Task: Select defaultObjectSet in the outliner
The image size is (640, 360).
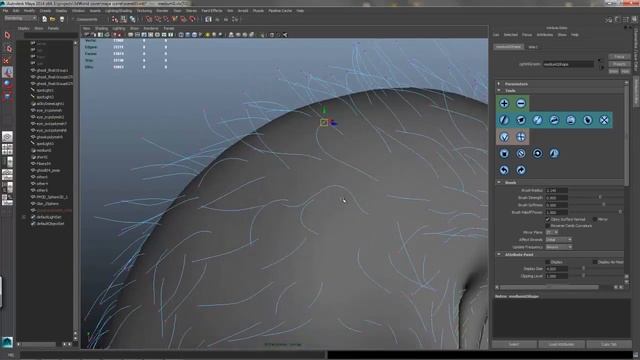Action: pos(50,224)
